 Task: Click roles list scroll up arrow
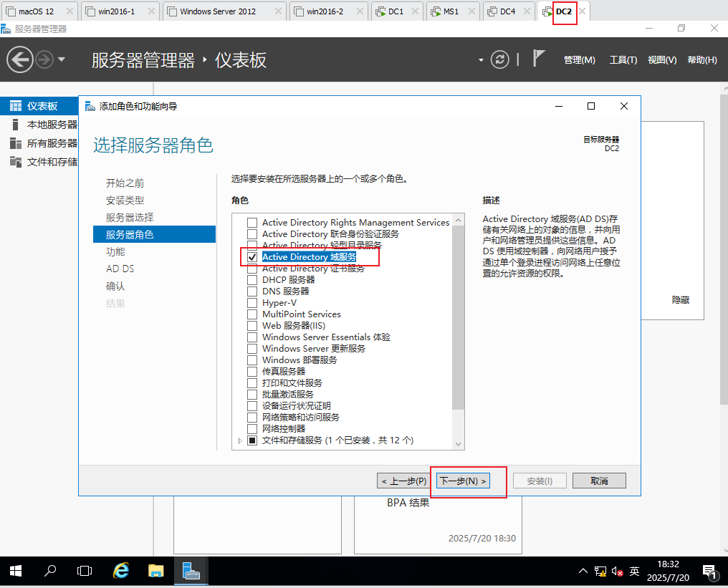coord(459,220)
